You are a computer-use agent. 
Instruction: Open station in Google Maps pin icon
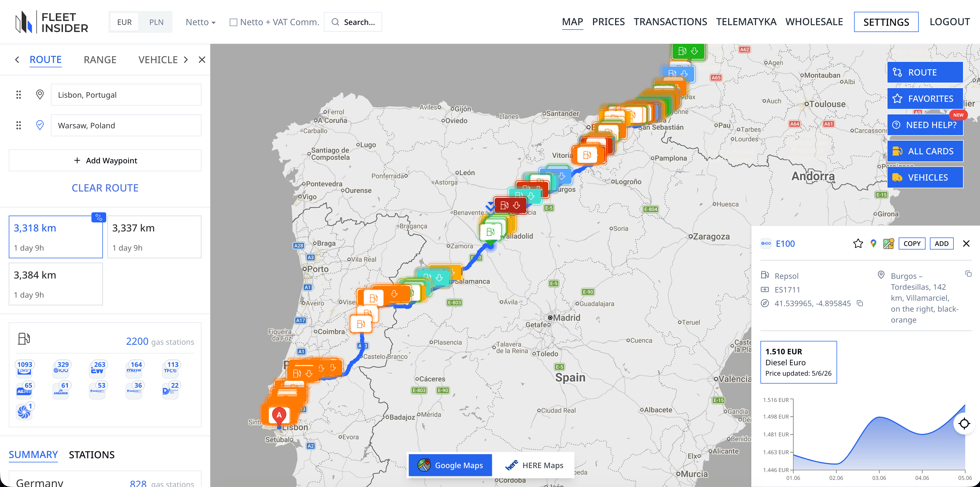[874, 243]
